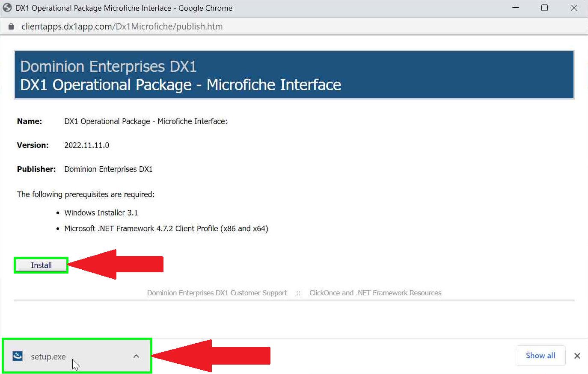This screenshot has width=588, height=374.
Task: Open ClickOnce and .NET Framework Resources link
Action: 375,293
